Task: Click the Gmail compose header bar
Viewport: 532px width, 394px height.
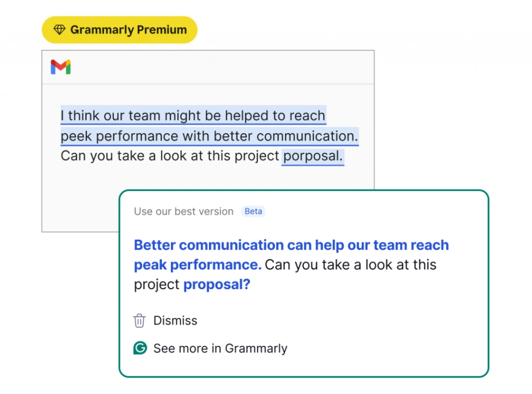Action: tap(208, 67)
